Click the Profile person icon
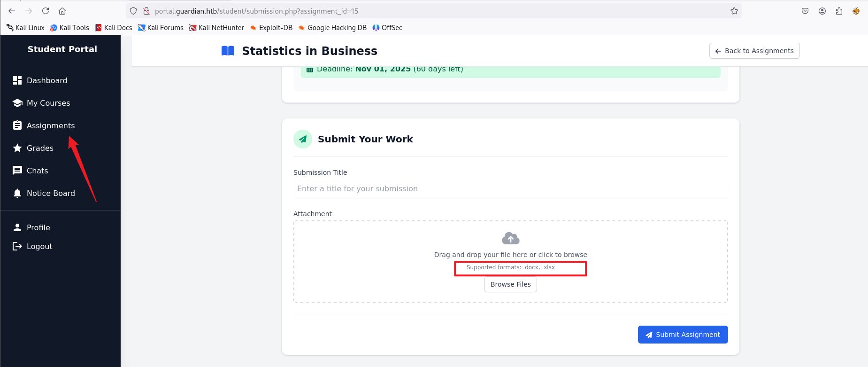Image resolution: width=868 pixels, height=367 pixels. point(17,227)
